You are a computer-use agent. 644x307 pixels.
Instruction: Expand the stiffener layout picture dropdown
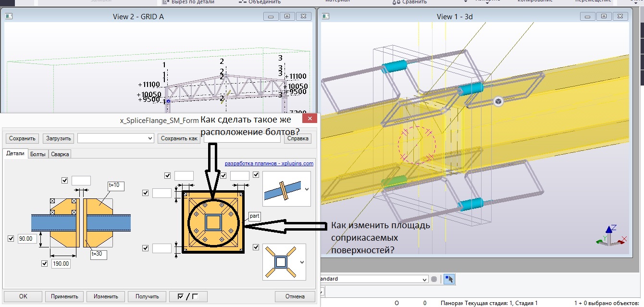302,262
